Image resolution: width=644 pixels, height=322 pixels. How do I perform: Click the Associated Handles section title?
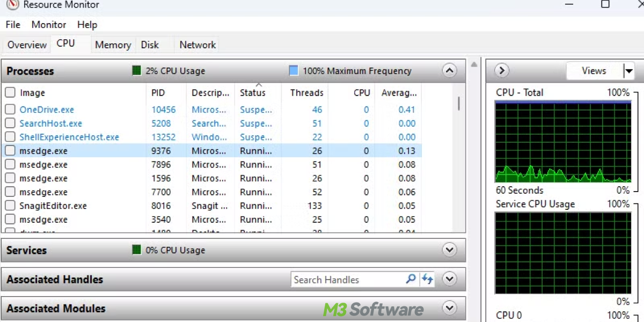pos(55,279)
